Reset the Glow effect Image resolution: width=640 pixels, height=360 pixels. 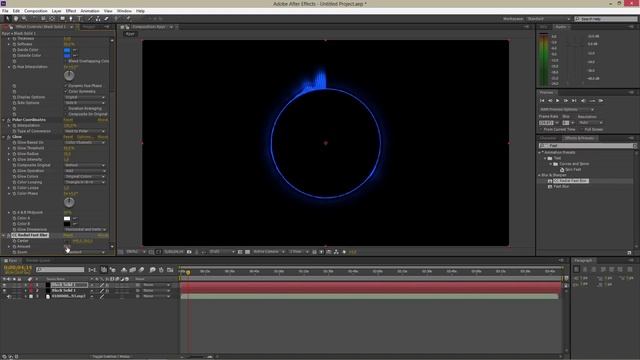[68, 137]
